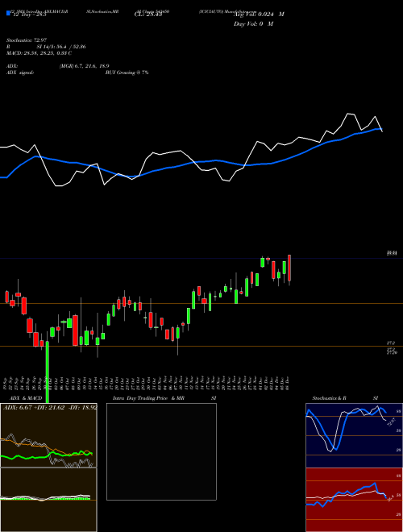Viewport: 403px width, 532px height.
Task: Open the empty intraday trading price chart box
Action: pyautogui.click(x=161, y=451)
